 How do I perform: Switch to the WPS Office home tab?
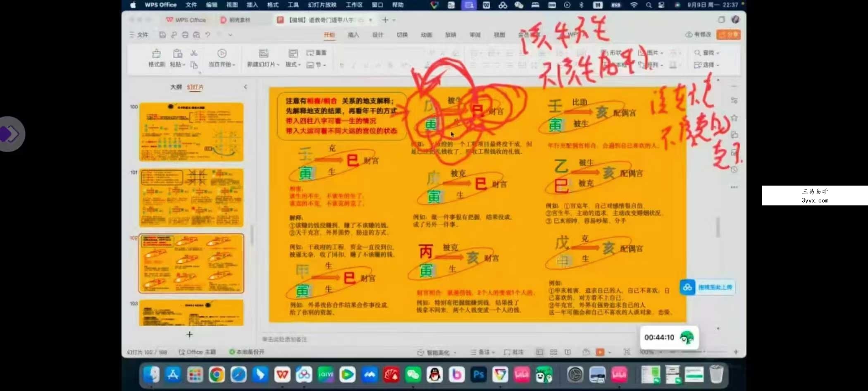[186, 20]
